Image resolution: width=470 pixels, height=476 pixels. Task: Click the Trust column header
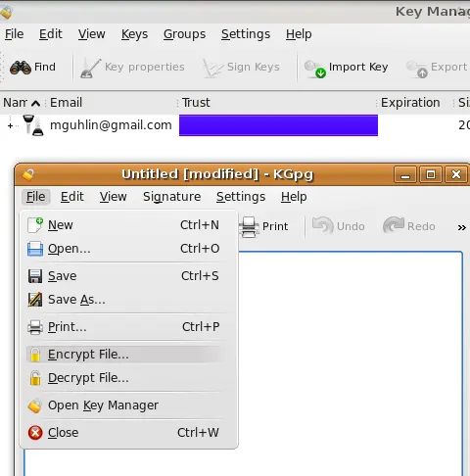(x=196, y=103)
